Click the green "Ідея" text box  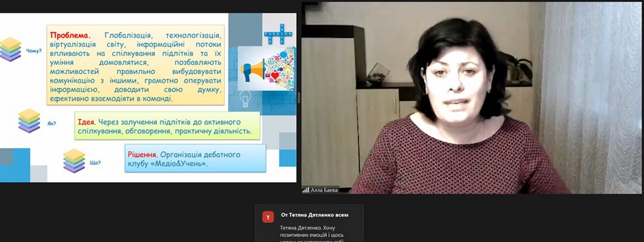coord(167,126)
